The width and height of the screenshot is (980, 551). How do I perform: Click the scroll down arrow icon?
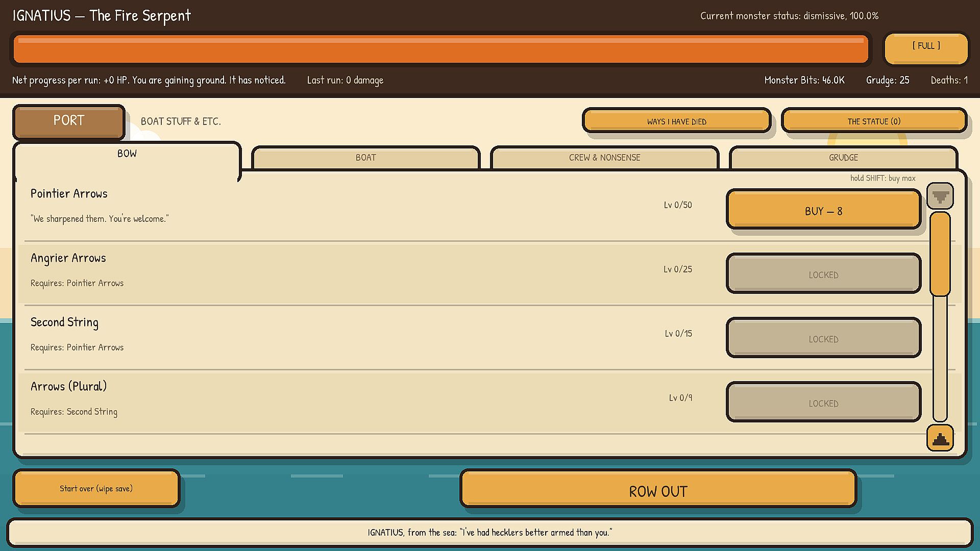click(x=940, y=196)
